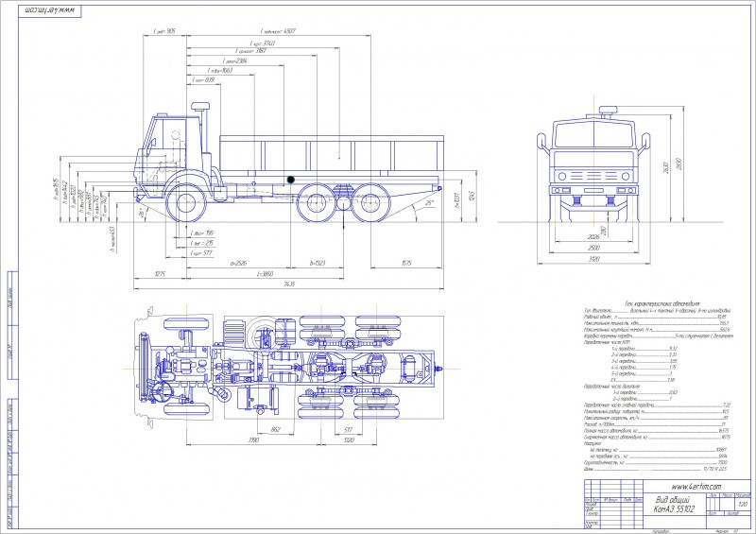Click the mirrored www.4ertim.com stamp in the top-left frame
The width and height of the screenshot is (756, 534).
pos(50,11)
